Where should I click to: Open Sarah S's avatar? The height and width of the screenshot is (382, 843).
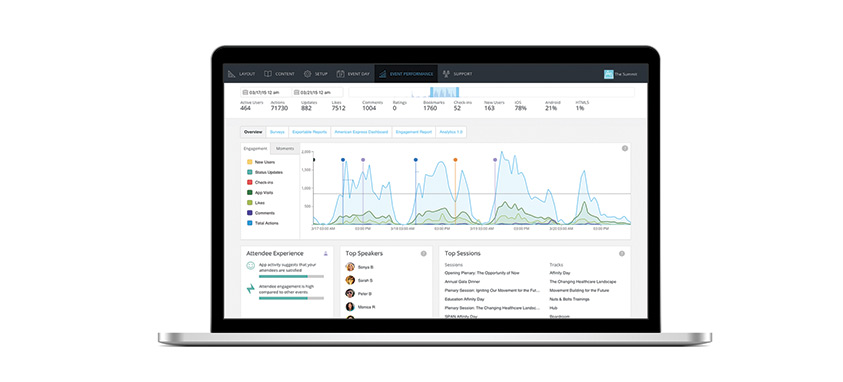point(350,280)
